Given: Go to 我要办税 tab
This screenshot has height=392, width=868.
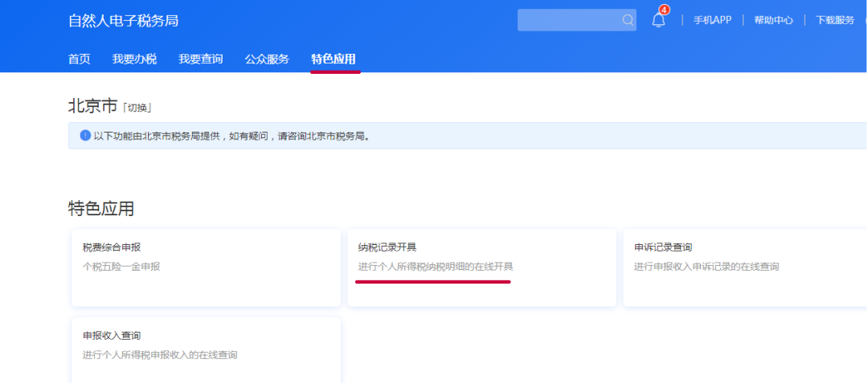Looking at the screenshot, I should click(134, 59).
